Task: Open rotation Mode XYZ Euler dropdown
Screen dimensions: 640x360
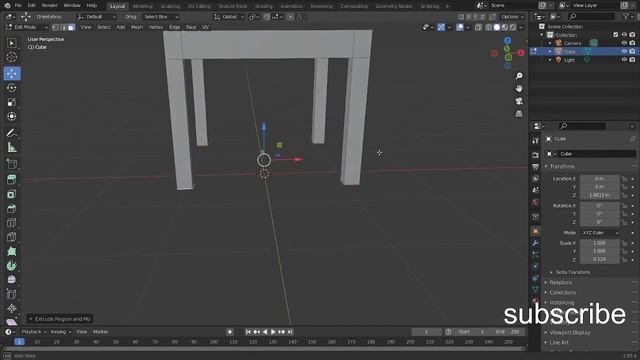Action: 600,233
